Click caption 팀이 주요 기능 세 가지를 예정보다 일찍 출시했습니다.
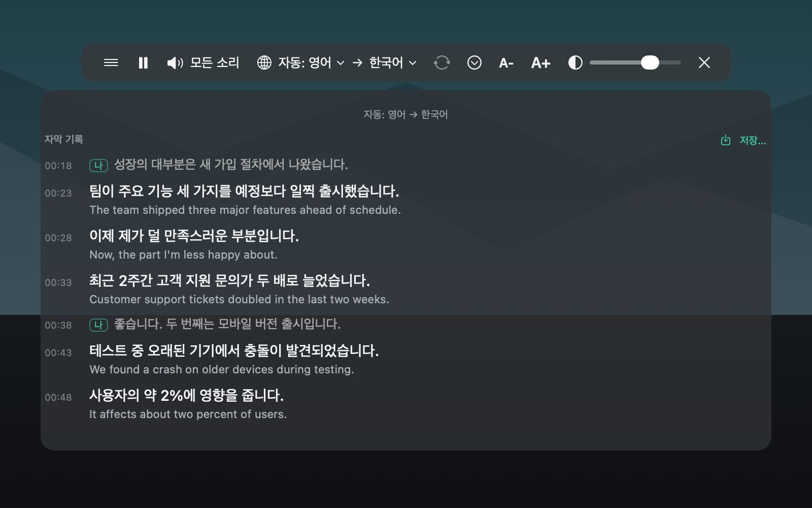Image resolution: width=812 pixels, height=508 pixels. pyautogui.click(x=244, y=191)
